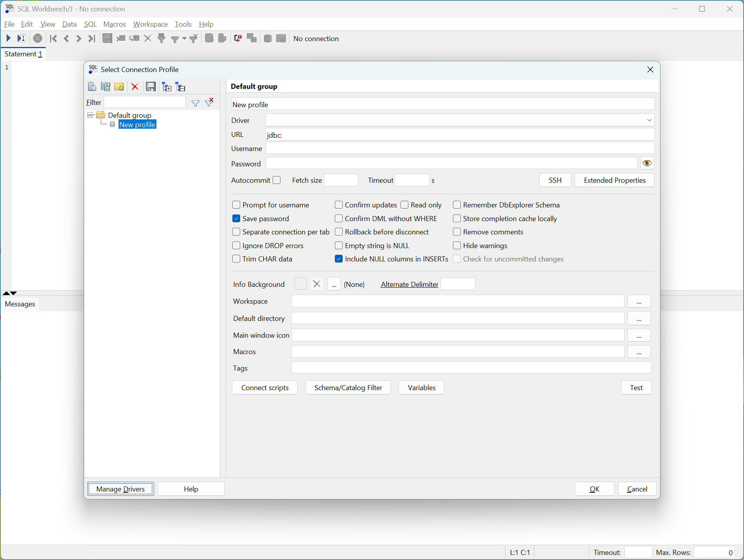Click the insert row icon
This screenshot has width=744, height=560.
pyautogui.click(x=121, y=38)
